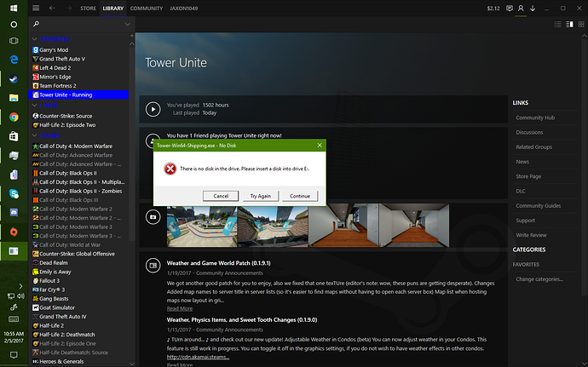588x367 pixels.
Task: Collapse the FAVORITES category
Action: tap(35, 39)
